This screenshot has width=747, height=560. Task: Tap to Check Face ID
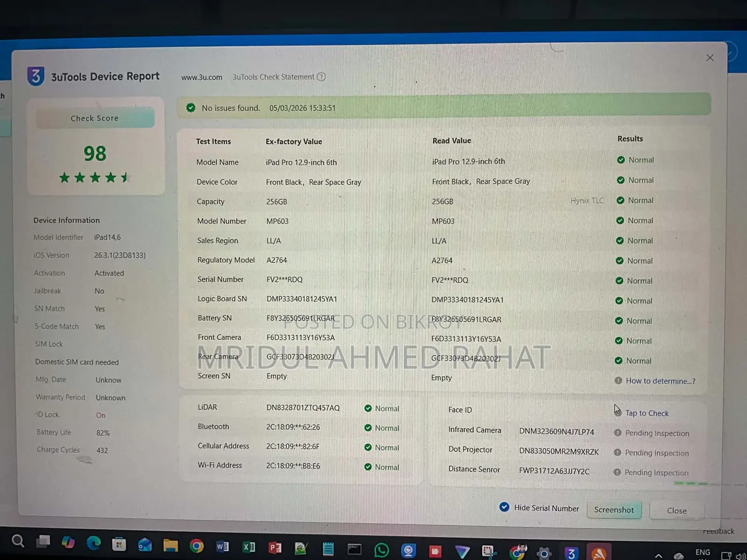pos(647,413)
